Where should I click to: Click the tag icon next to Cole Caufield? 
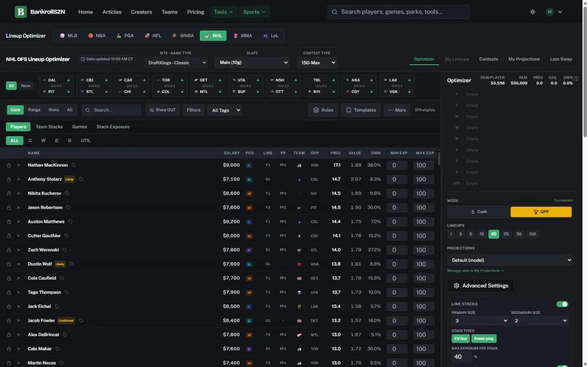tap(62, 278)
